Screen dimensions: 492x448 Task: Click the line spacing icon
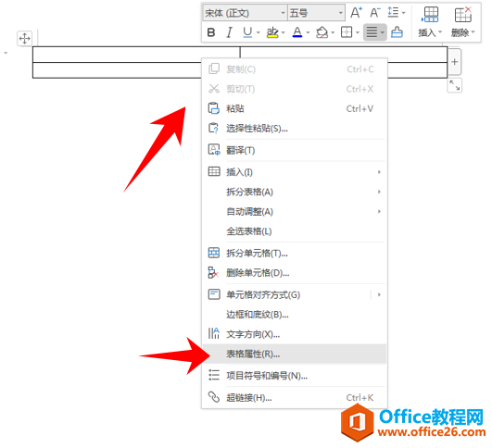click(x=393, y=13)
